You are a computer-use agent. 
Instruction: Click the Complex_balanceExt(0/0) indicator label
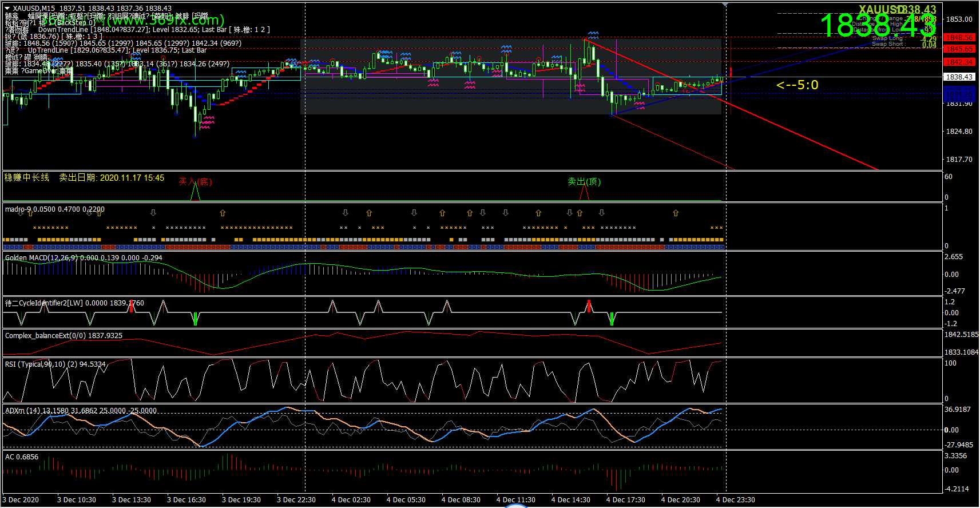coord(64,336)
